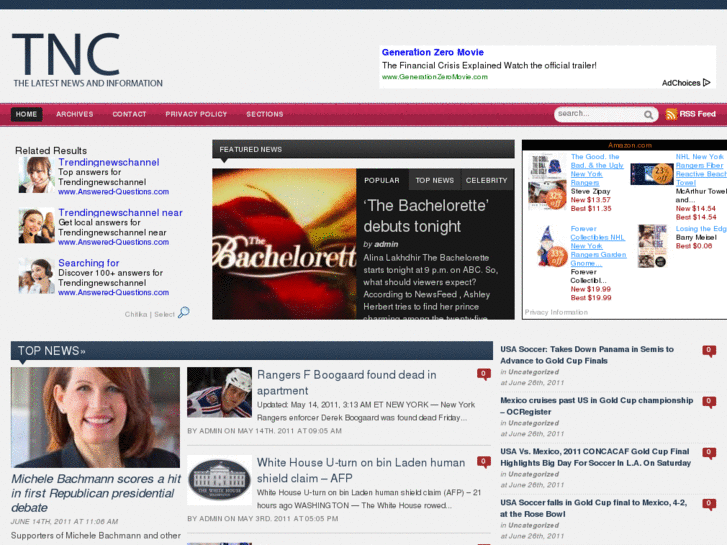This screenshot has height=545, width=727.
Task: Open USA Vs. Mexico 2011 CONCACAF headline
Action: pyautogui.click(x=595, y=457)
